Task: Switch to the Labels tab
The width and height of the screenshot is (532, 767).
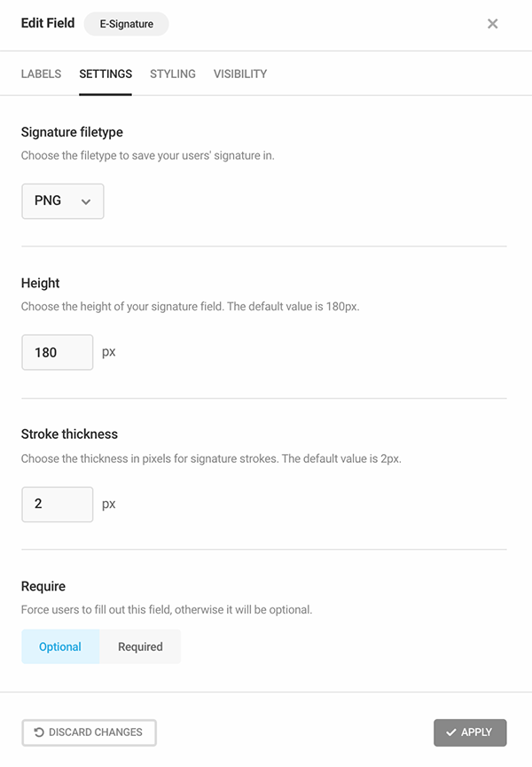Action: pos(41,74)
